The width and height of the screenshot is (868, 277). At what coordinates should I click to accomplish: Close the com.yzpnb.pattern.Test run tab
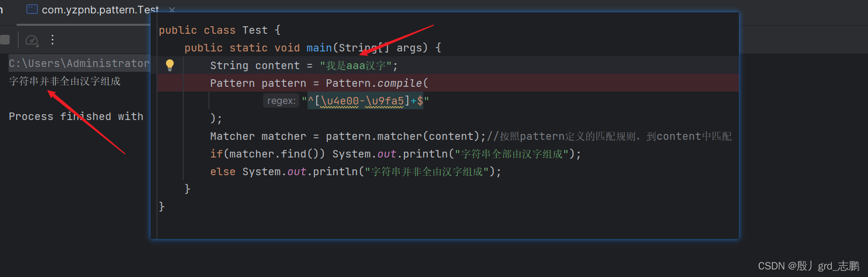coord(172,10)
